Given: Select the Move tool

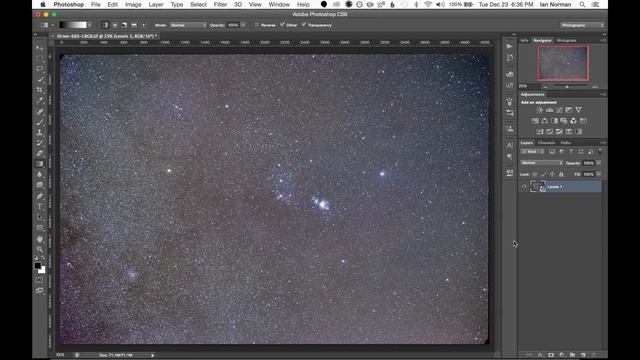Looking at the screenshot, I should [x=40, y=48].
